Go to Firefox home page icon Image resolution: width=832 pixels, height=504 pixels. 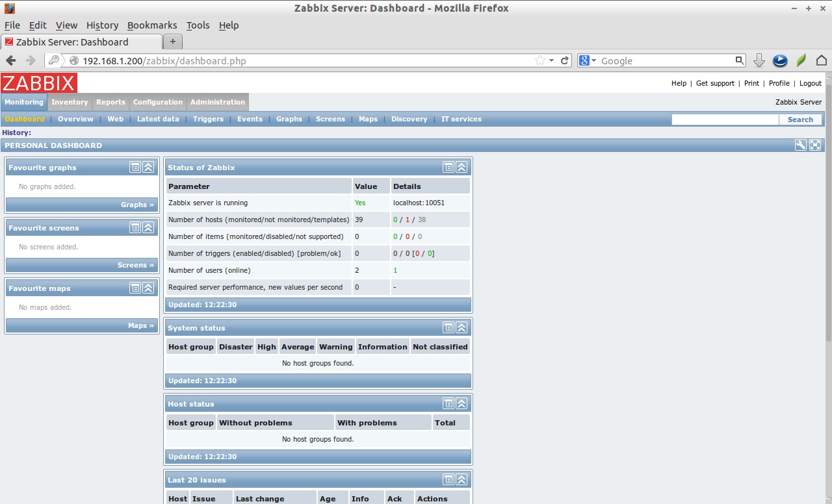coord(822,60)
